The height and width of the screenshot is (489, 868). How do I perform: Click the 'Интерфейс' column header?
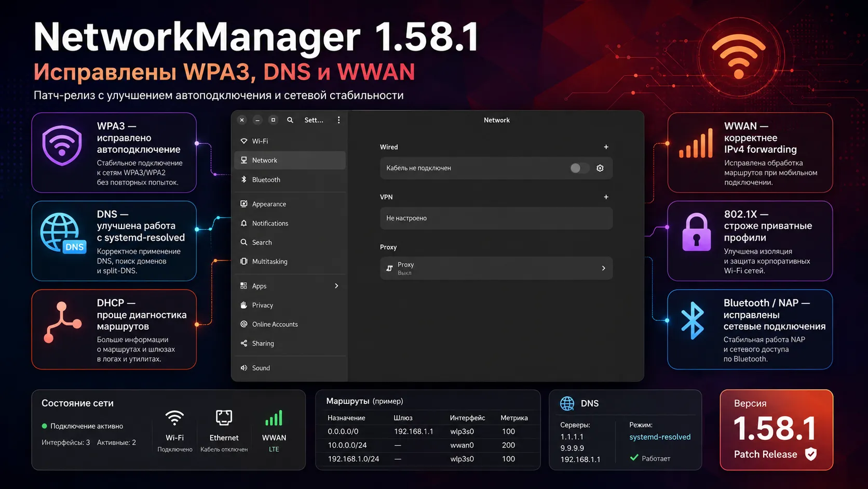467,418
